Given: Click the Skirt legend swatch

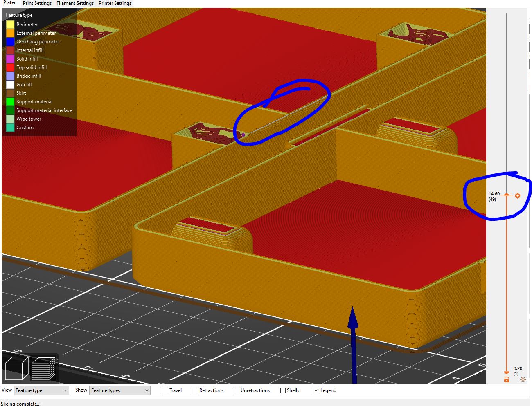Looking at the screenshot, I should (x=10, y=93).
